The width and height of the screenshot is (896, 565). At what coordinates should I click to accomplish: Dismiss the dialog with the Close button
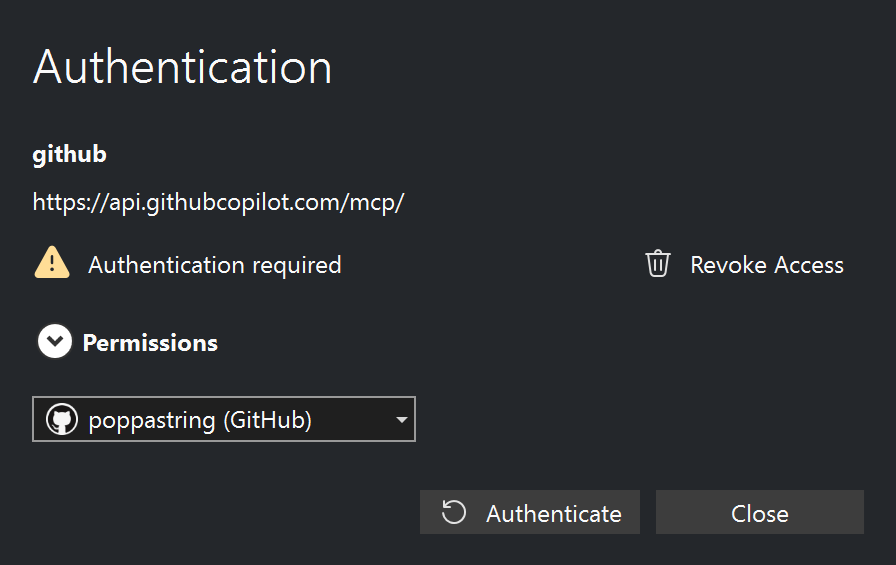759,513
